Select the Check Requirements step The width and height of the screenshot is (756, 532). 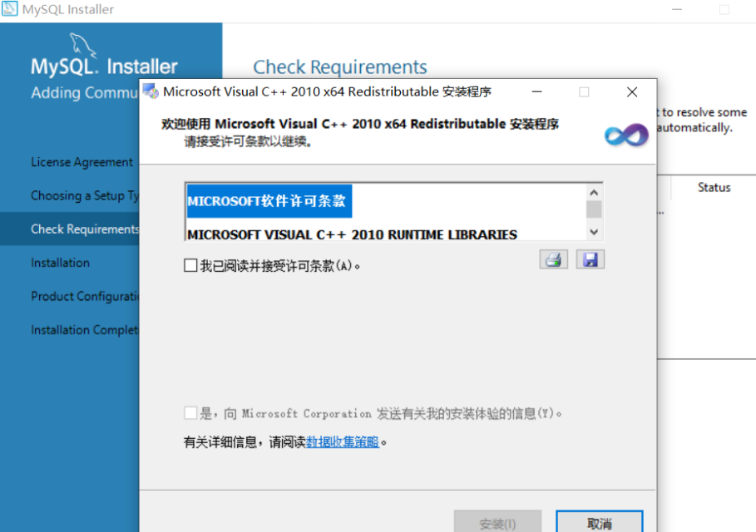[84, 229]
